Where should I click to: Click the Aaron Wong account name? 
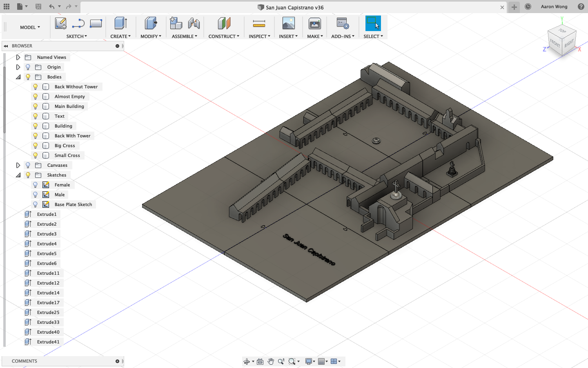coord(554,7)
